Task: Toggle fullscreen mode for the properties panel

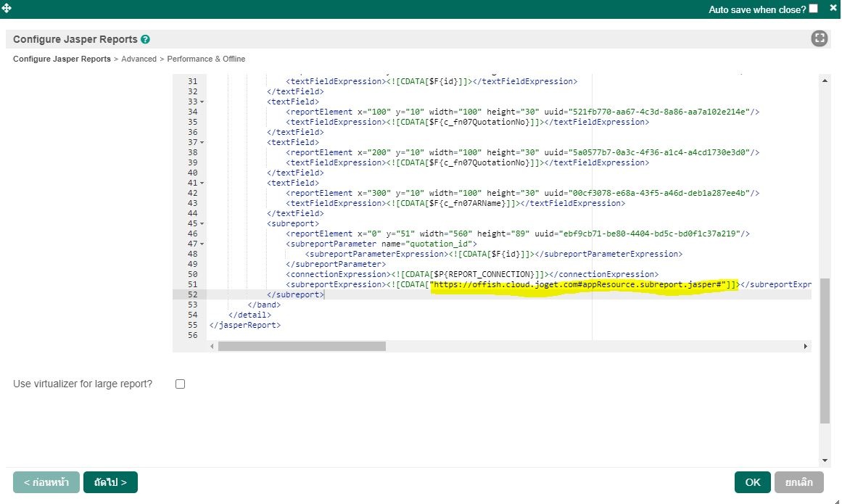Action: point(820,39)
